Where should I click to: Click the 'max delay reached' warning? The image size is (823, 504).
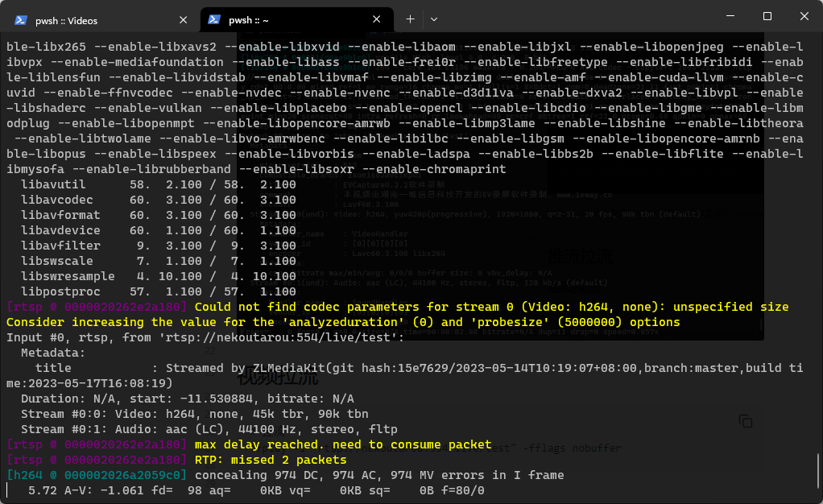click(x=343, y=444)
